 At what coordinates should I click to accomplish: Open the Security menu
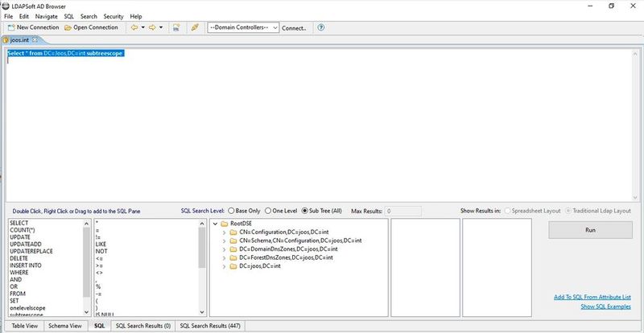coord(114,16)
